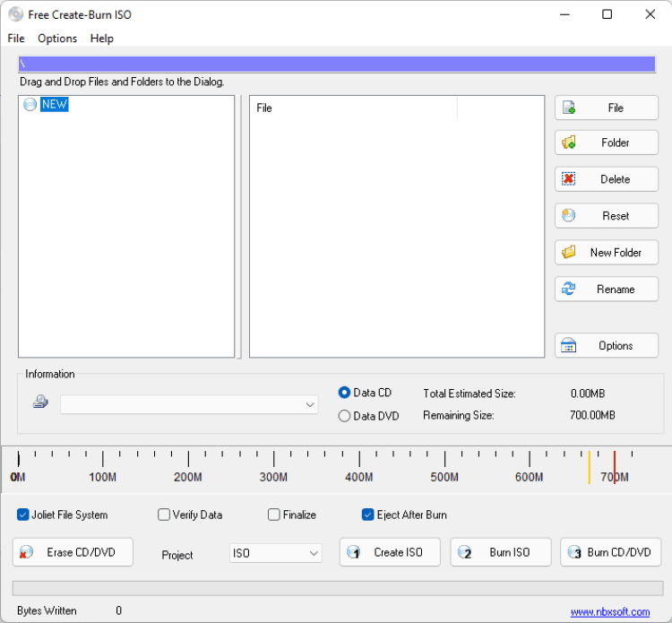Viewport: 672px width, 623px height.
Task: Click the blue path bar at top
Action: point(337,65)
